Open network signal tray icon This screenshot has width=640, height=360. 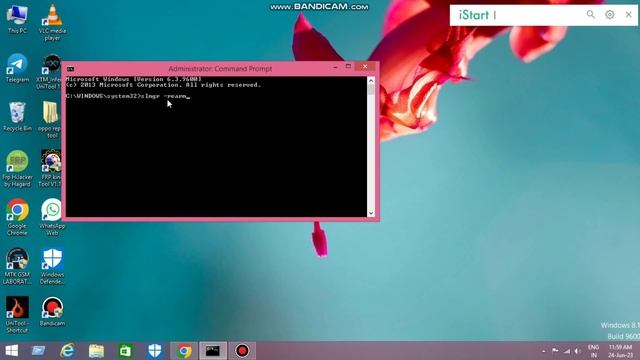(x=567, y=351)
